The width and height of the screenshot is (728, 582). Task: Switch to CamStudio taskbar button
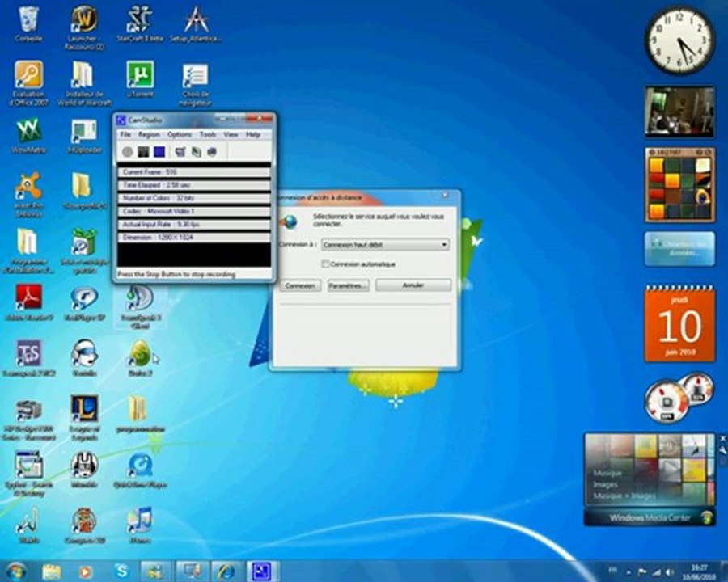click(262, 571)
